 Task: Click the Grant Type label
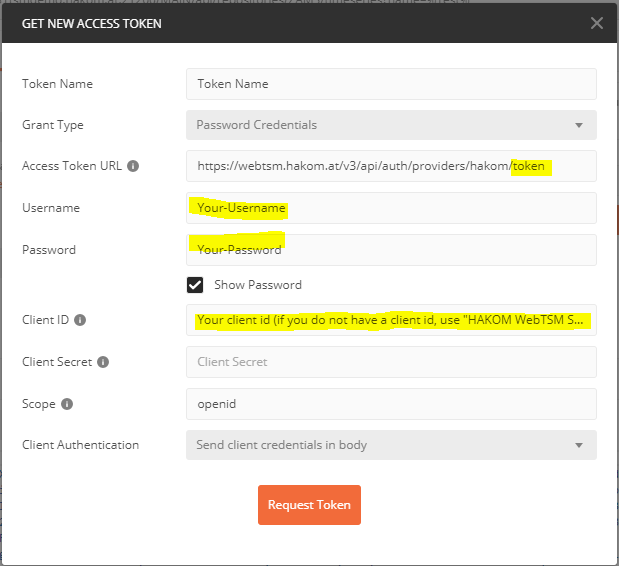tap(53, 125)
